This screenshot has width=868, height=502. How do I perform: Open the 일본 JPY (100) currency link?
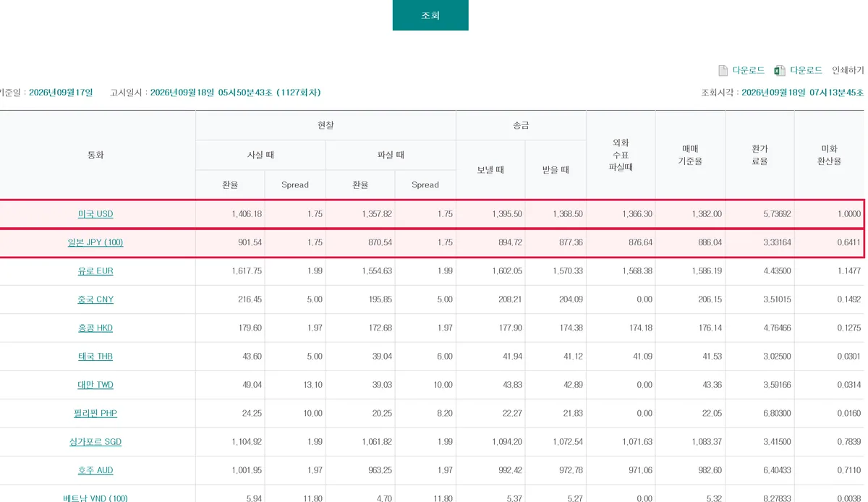95,242
